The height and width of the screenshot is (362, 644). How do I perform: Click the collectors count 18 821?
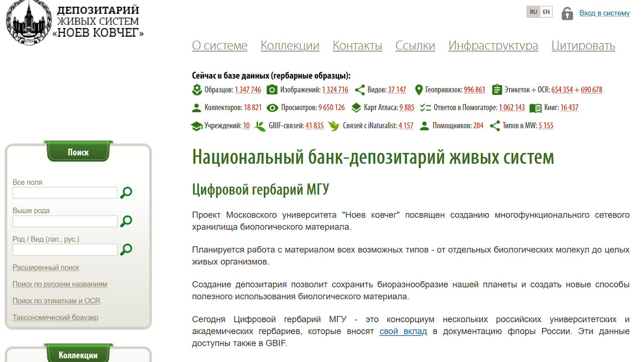(x=253, y=108)
